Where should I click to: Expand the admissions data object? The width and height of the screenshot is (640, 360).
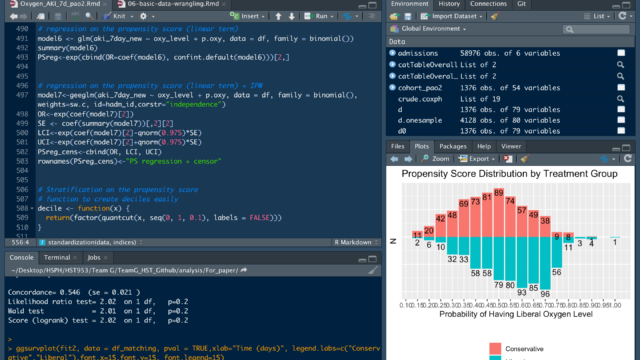[x=392, y=53]
